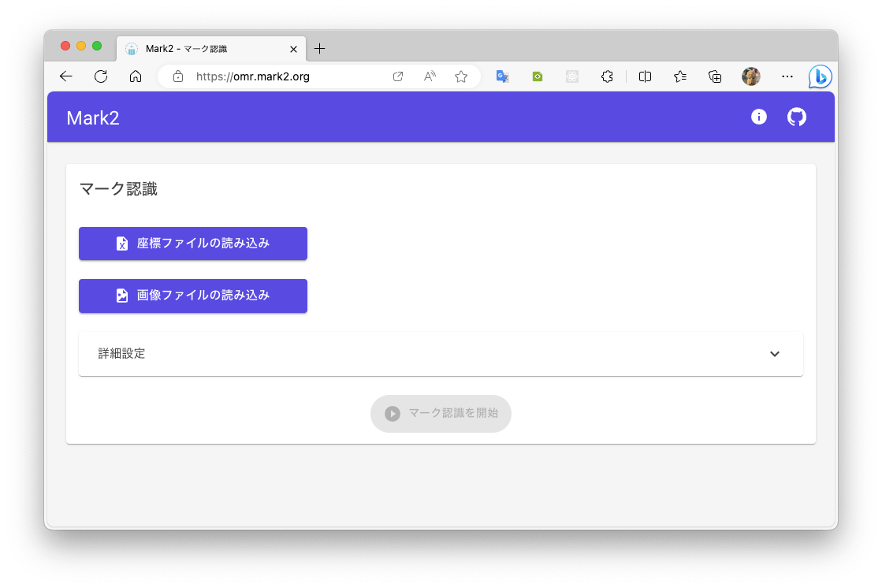Open the GitHub icon in the Mark2 header
The image size is (882, 588).
797,117
